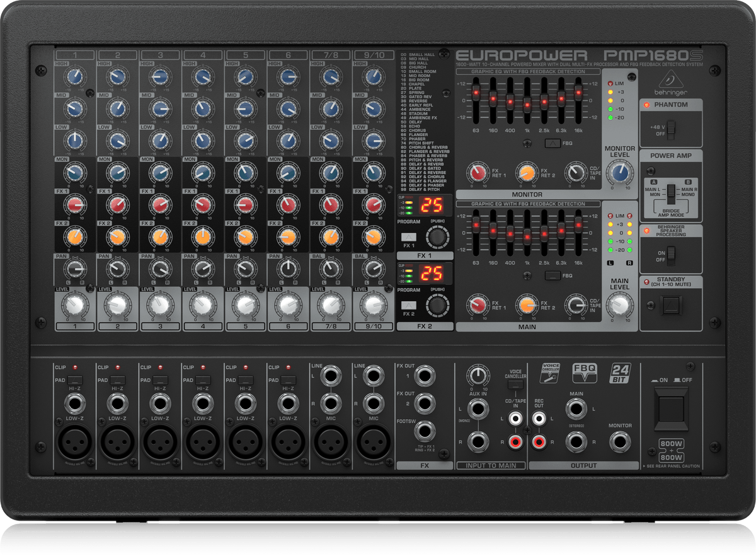Toggle the Speaker Processing ON/OFF switch
756x556 pixels.
click(x=671, y=255)
